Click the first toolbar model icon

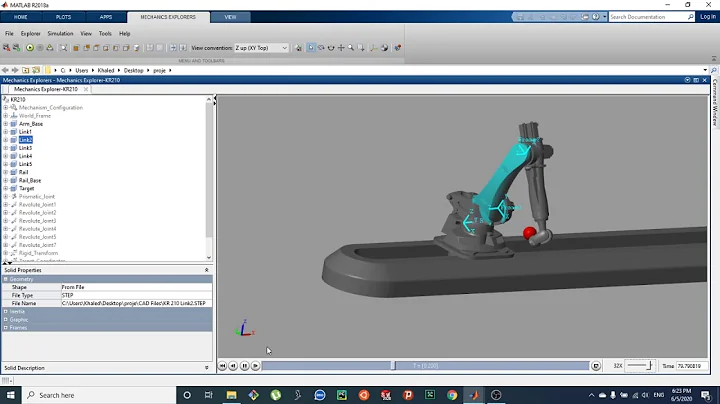6,48
